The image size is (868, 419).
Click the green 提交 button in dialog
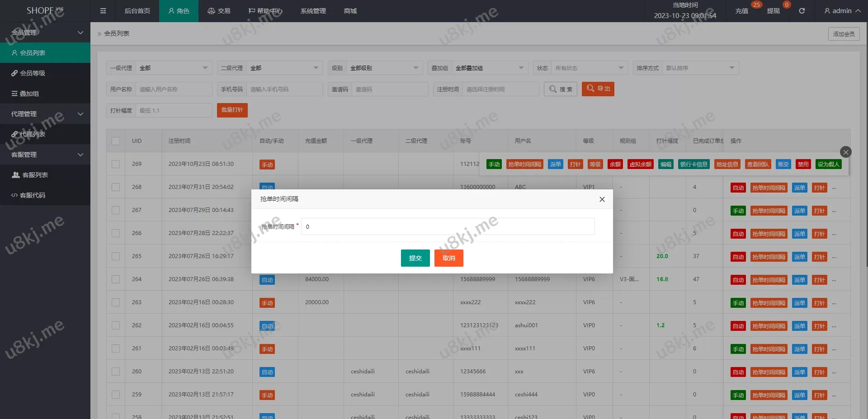(x=415, y=258)
